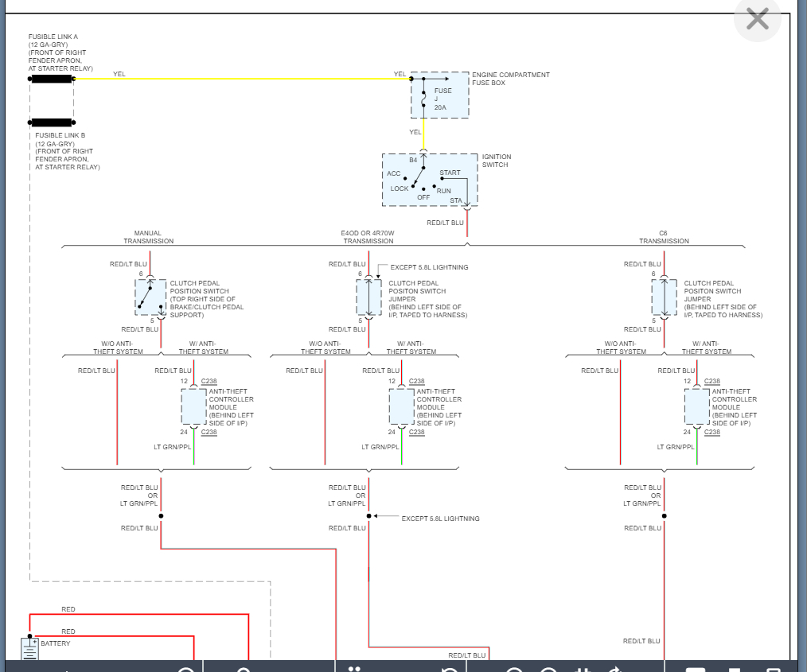Click the splice dot under Manual Transmission
The width and height of the screenshot is (807, 672).
(161, 516)
